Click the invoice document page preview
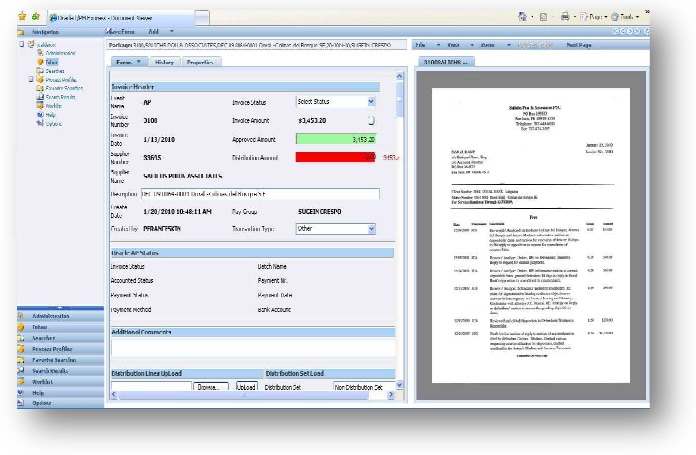This screenshot has height=455, width=696. [x=530, y=235]
